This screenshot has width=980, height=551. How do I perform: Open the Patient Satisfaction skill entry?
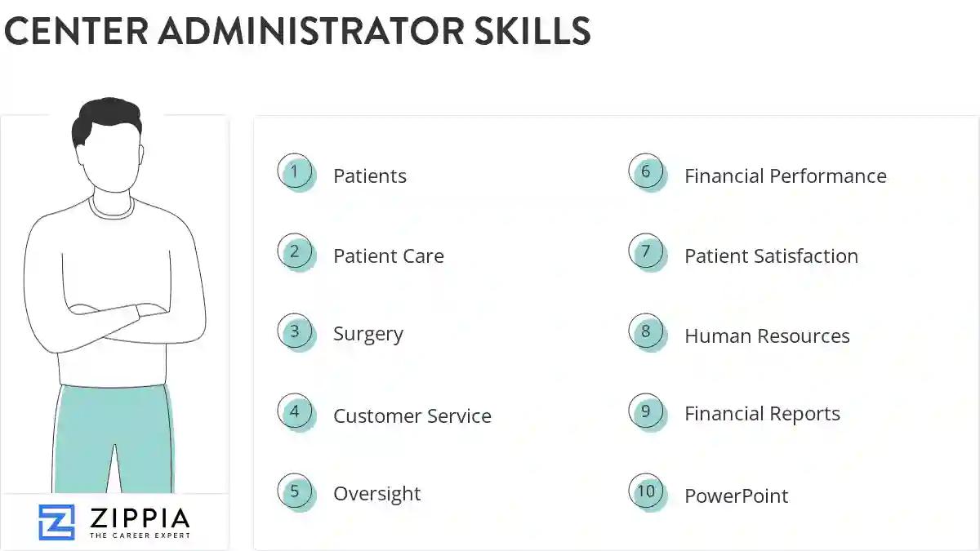772,256
